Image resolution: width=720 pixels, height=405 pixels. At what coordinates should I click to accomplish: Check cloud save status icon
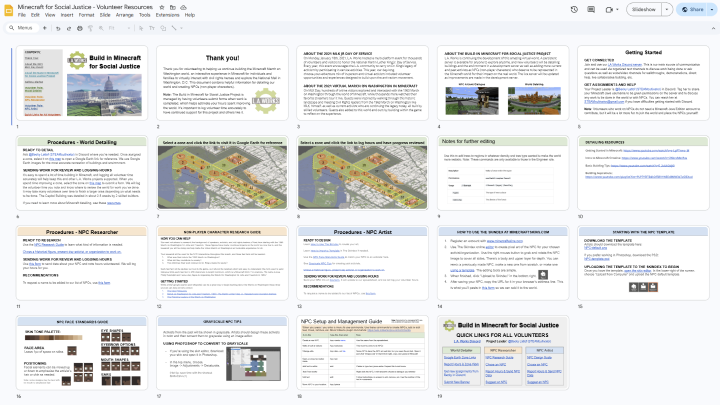184,7
